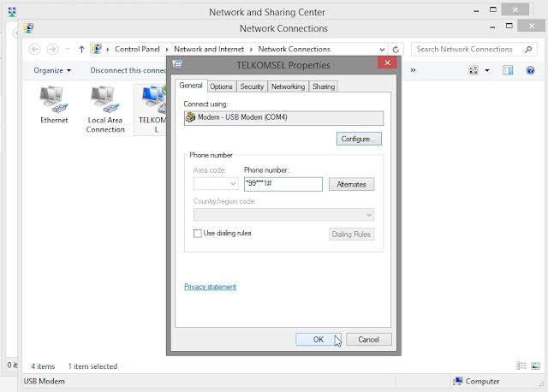Click the Network and Sharing Center title icon
Viewport: 548px width, 392px height.
[12, 12]
